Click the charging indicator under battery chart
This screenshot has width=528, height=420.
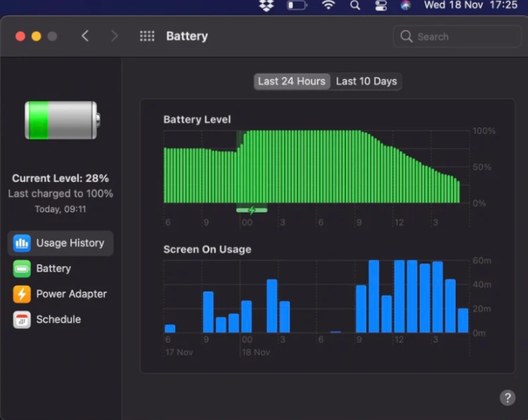pyautogui.click(x=252, y=210)
